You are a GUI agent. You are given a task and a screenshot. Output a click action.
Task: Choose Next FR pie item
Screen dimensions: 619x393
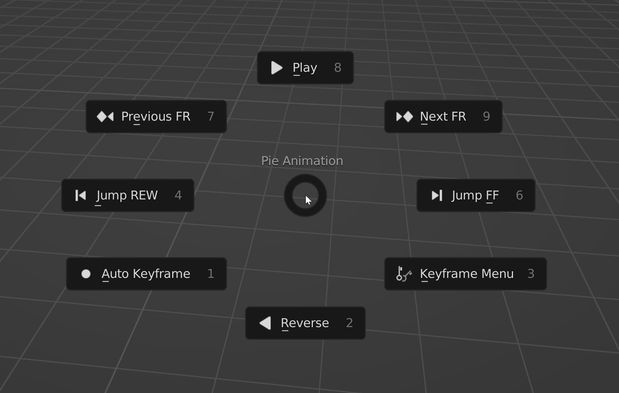click(443, 116)
